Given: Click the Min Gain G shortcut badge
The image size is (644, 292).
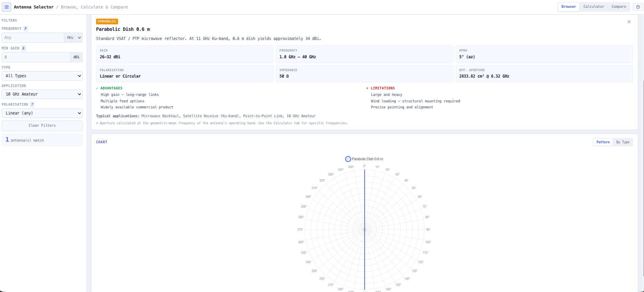Looking at the screenshot, I should [23, 48].
